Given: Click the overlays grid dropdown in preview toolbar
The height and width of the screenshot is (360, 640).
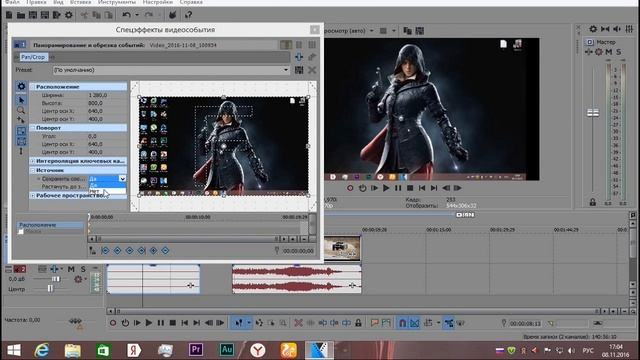Looking at the screenshot, I should pyautogui.click(x=393, y=31).
